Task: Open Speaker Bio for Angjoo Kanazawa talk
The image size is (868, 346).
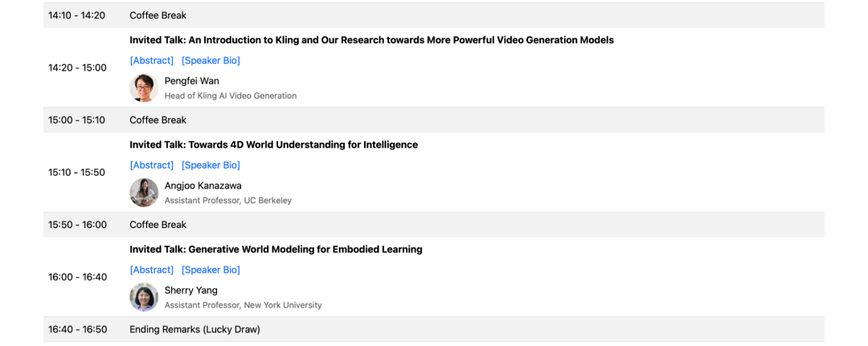Action: coord(211,165)
